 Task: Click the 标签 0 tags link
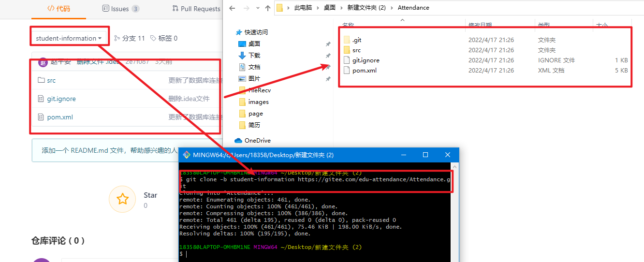pyautogui.click(x=163, y=38)
